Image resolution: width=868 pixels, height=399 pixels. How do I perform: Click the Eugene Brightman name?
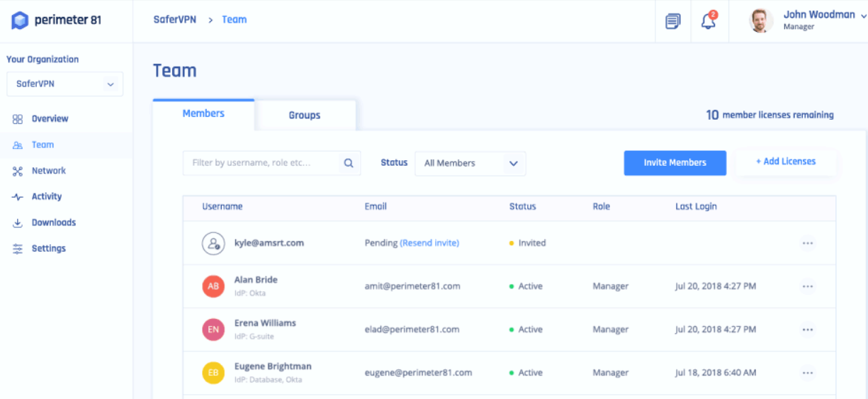tap(273, 367)
